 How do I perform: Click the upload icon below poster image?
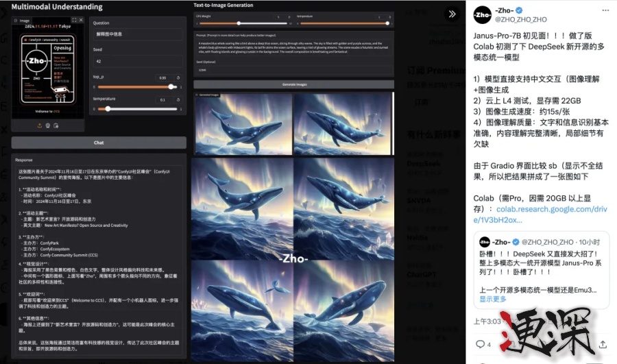coord(39,125)
